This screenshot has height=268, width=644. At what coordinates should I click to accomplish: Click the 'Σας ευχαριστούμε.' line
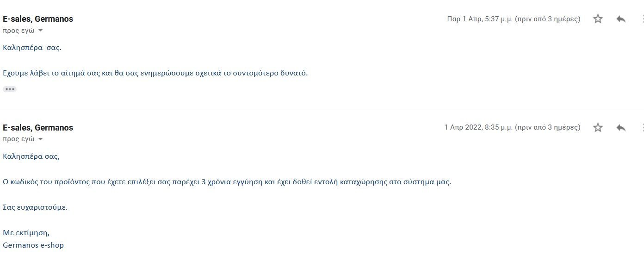pos(35,207)
